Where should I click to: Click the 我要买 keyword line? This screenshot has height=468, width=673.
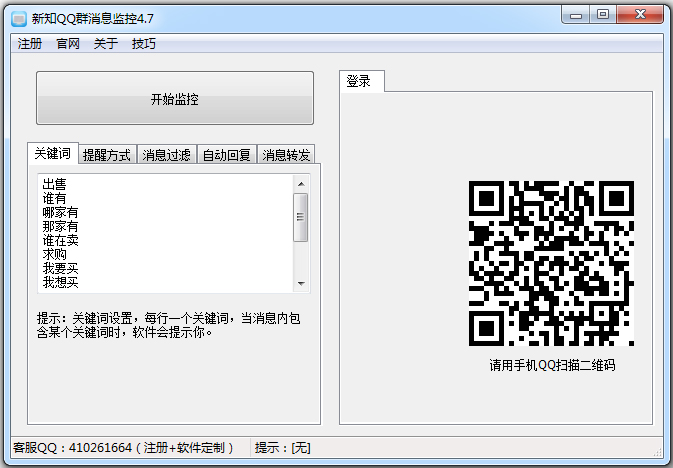(x=60, y=268)
